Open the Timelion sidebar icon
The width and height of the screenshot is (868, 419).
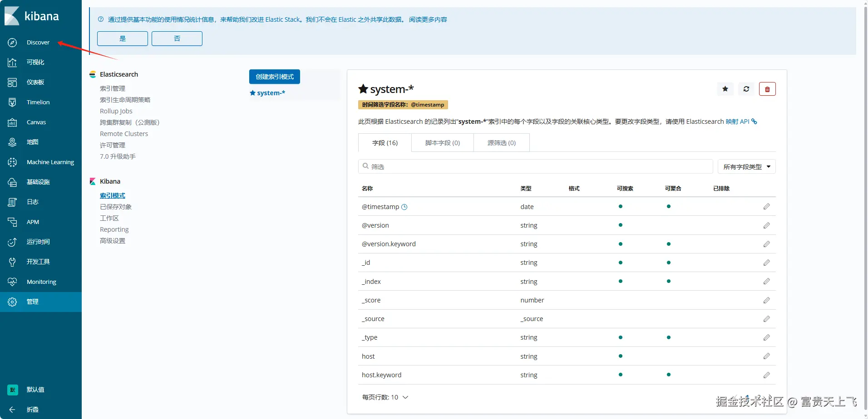coord(12,102)
